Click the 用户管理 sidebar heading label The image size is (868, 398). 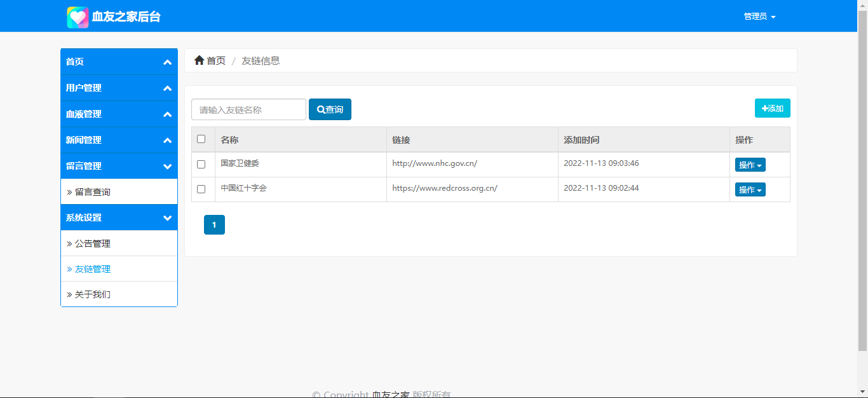tap(84, 88)
